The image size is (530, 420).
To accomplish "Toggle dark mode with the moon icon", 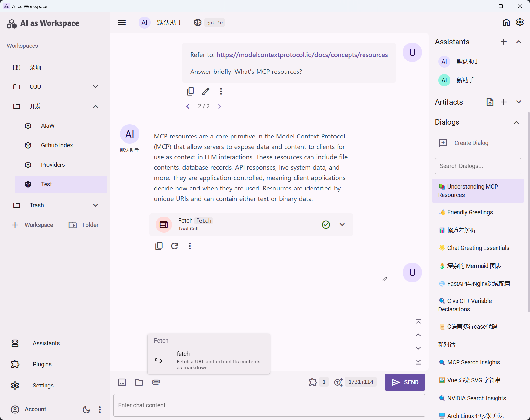I will coord(86,410).
